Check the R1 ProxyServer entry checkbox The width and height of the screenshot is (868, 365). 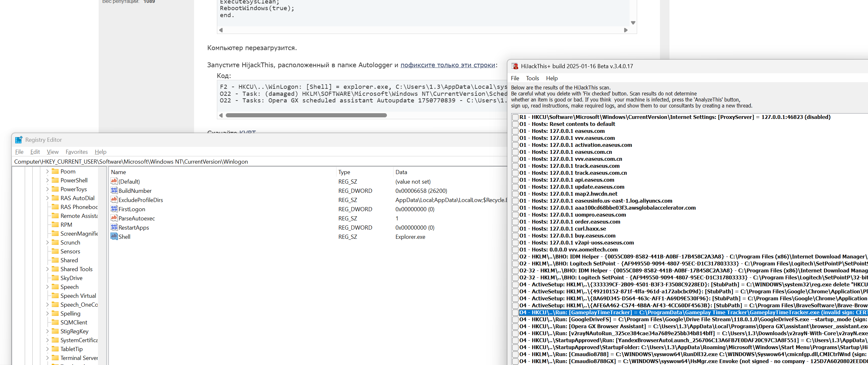click(515, 117)
